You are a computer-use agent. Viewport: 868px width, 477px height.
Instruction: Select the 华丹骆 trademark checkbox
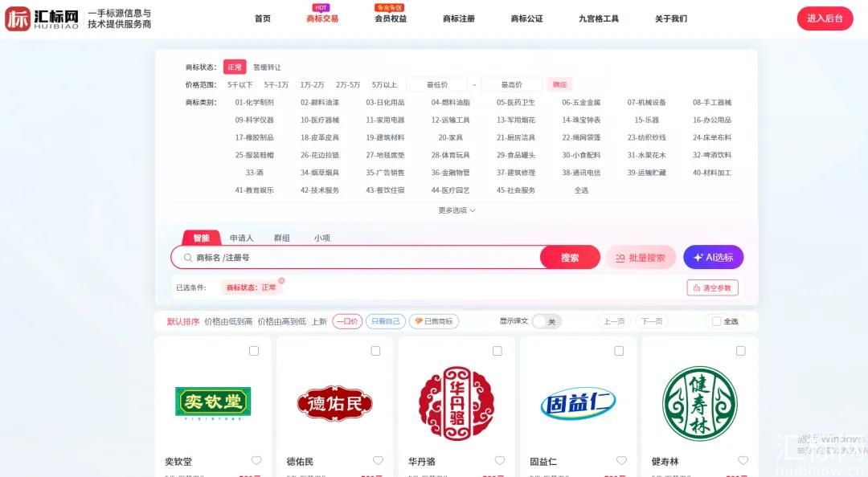click(497, 351)
